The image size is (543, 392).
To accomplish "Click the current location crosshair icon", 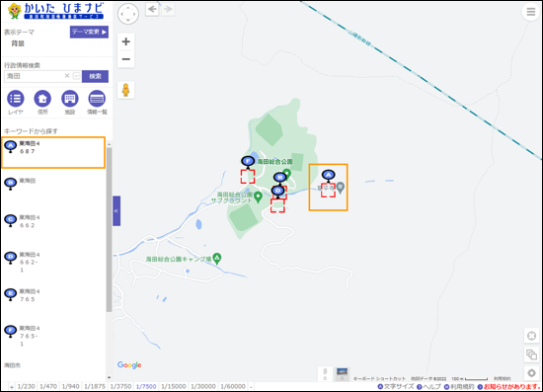I will 531,336.
